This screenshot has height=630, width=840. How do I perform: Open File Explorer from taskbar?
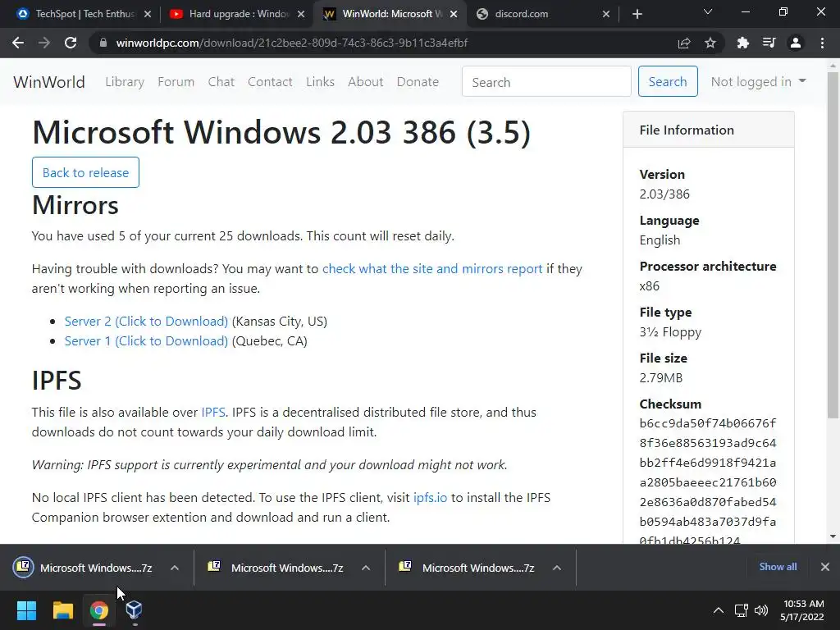62,610
